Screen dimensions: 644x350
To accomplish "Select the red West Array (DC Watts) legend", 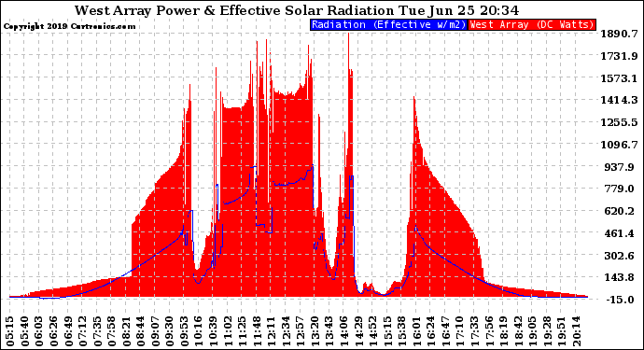I will pos(532,24).
